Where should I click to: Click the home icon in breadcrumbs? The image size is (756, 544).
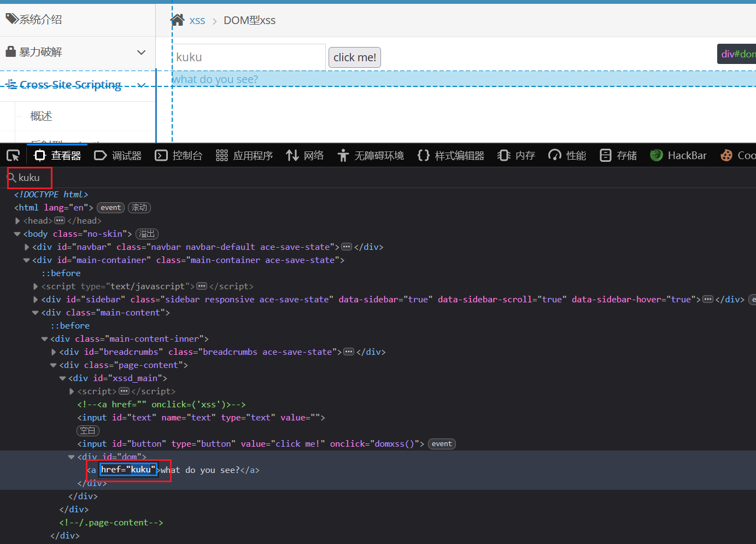[177, 20]
